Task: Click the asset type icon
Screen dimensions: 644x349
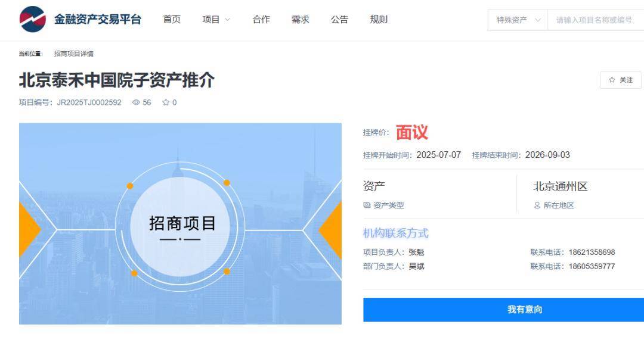Action: (367, 205)
